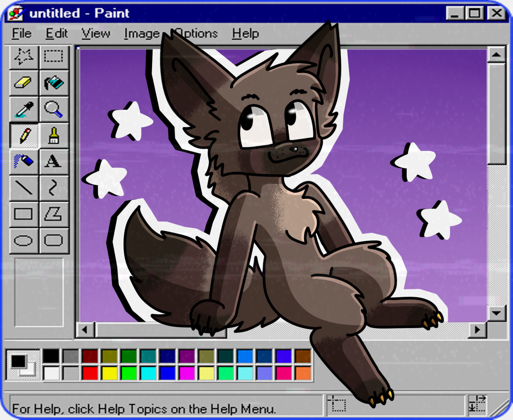
Task: Open the Help menu
Action: pos(245,34)
